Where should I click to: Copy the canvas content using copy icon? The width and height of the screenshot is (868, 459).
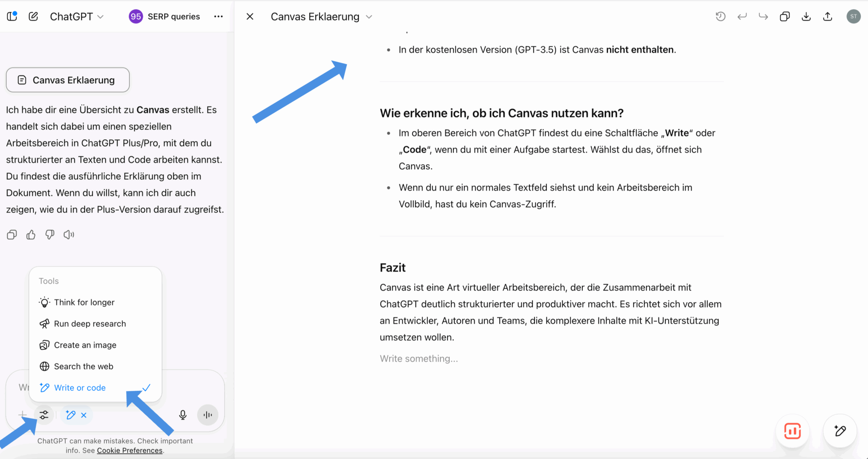click(x=785, y=16)
